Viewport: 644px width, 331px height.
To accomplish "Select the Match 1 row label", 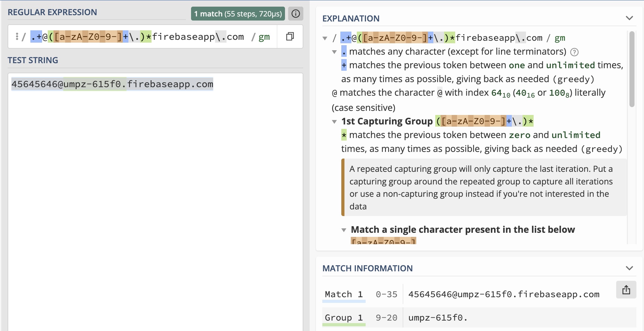I will (344, 294).
